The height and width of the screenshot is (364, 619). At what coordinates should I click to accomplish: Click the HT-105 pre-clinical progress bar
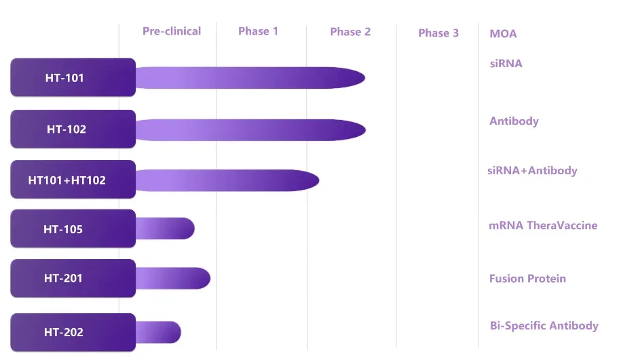point(165,228)
